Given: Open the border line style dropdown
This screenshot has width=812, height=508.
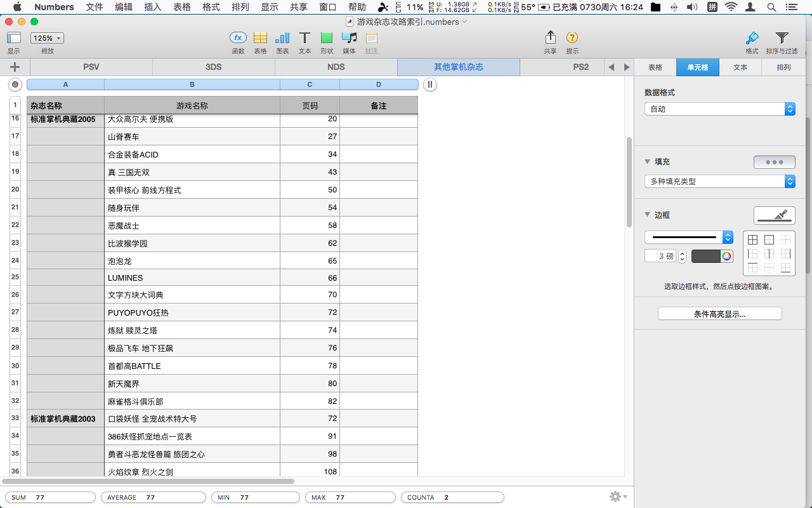Looking at the screenshot, I should point(689,237).
